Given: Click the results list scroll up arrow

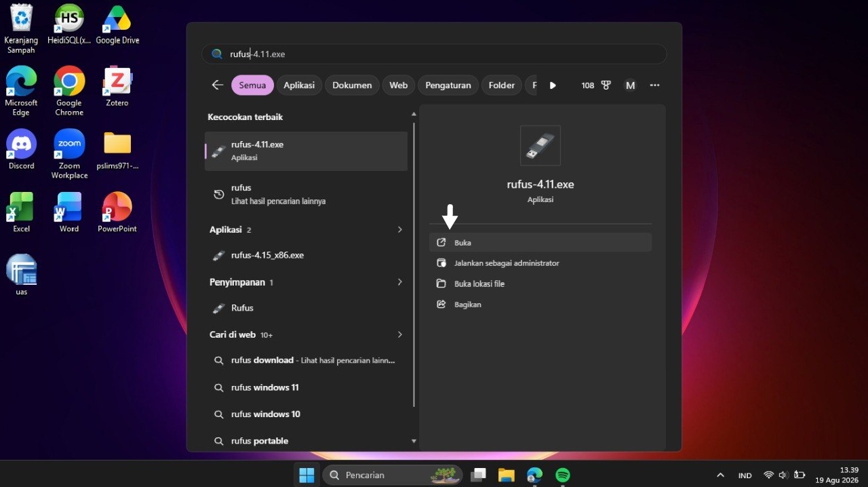Looking at the screenshot, I should (414, 115).
